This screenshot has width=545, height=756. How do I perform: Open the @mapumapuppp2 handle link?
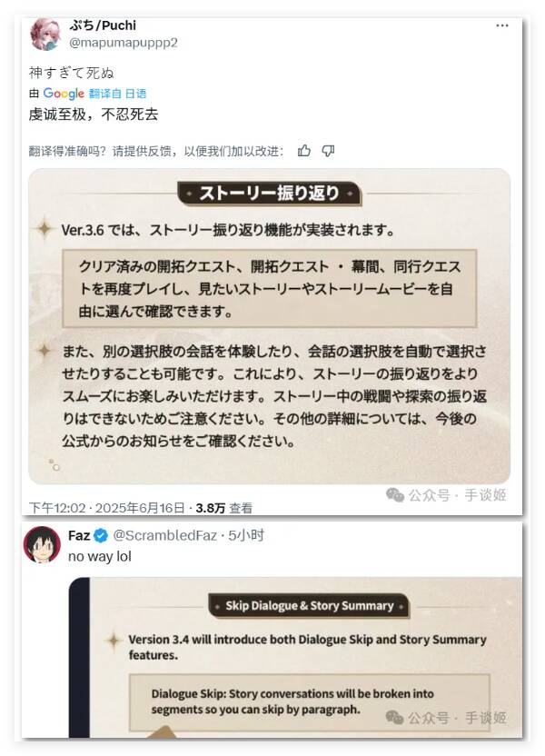(124, 43)
